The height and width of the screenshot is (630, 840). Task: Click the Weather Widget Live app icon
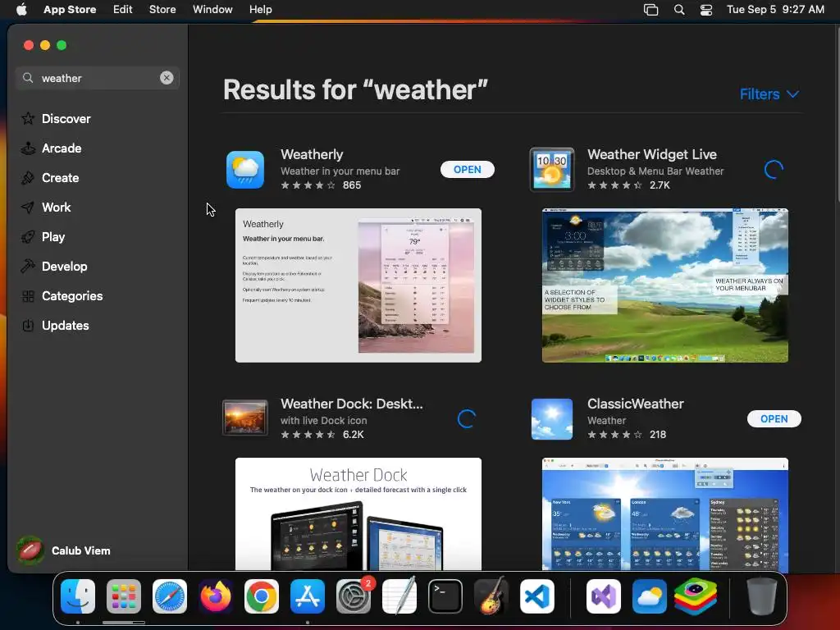552,169
